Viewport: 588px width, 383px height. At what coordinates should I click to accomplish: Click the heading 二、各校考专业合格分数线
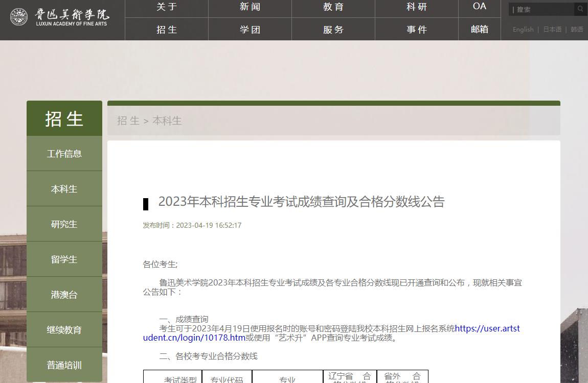[x=209, y=356]
